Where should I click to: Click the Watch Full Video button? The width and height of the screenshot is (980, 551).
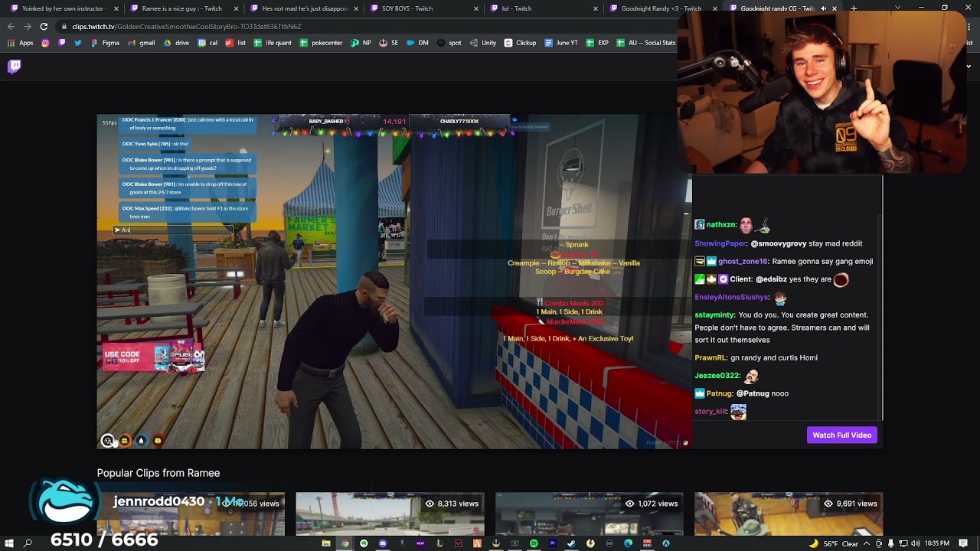[x=841, y=435]
